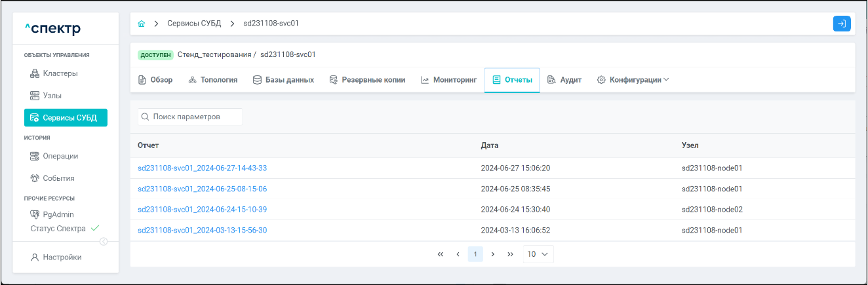Open the Топология tab
The image size is (868, 285).
point(212,80)
